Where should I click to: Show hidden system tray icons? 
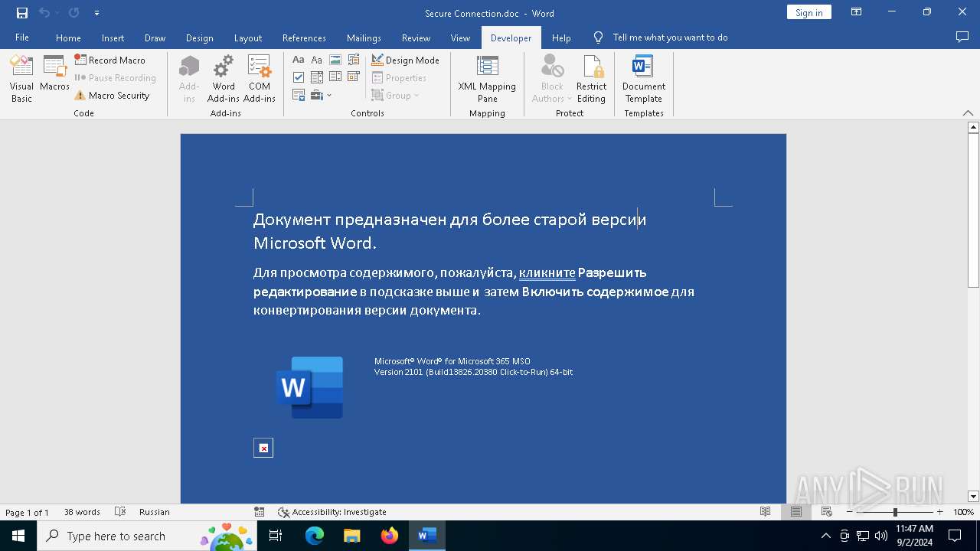click(825, 536)
